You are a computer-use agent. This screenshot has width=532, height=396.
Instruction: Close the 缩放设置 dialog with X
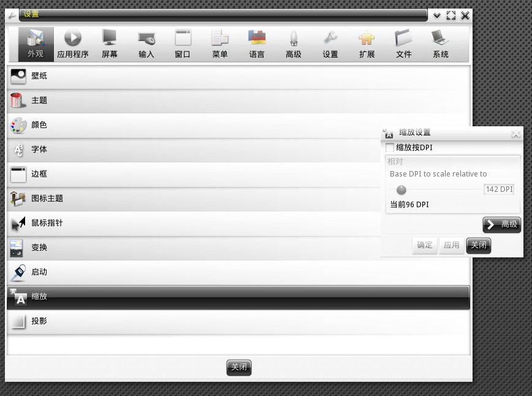(x=515, y=134)
